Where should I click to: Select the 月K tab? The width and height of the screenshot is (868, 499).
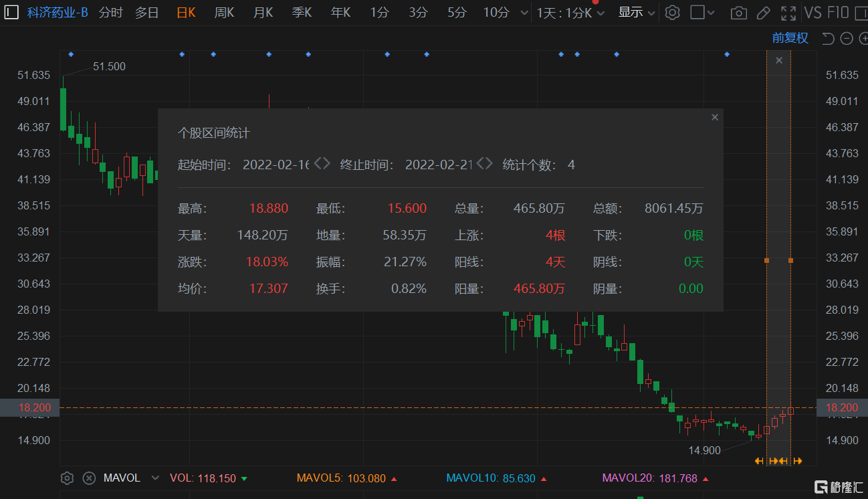click(263, 13)
